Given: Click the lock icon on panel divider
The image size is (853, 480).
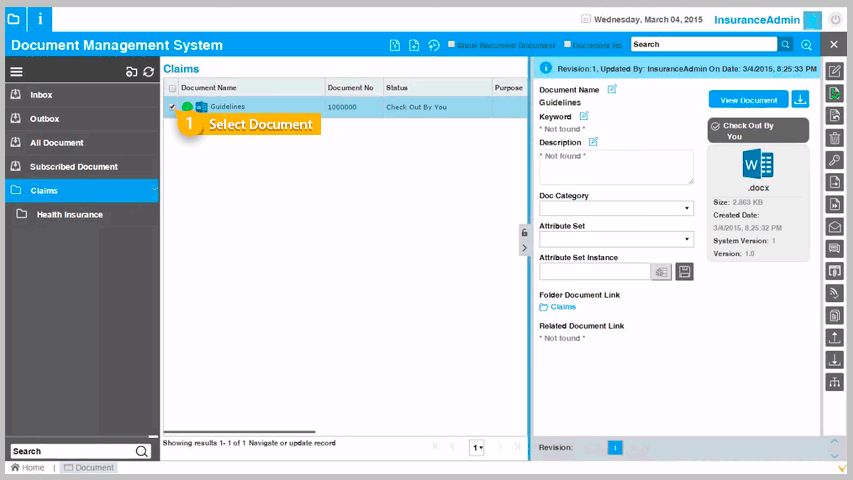Looking at the screenshot, I should 524,232.
